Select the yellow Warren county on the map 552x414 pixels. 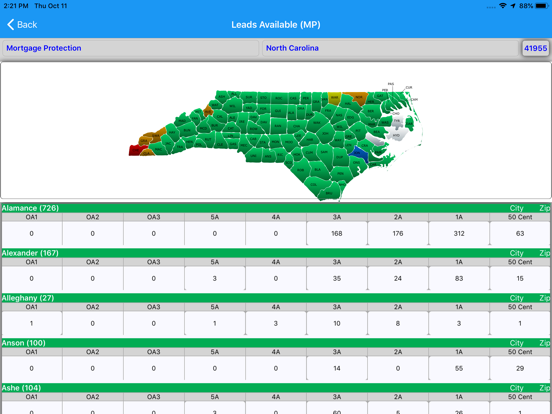click(334, 98)
